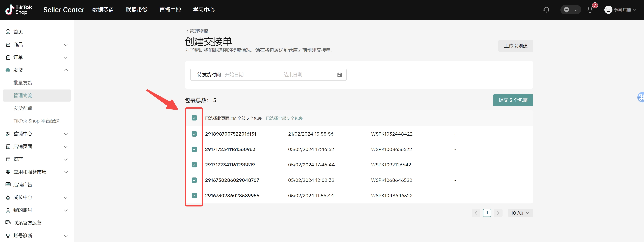Select 批量发货 in the sidebar
The width and height of the screenshot is (644, 242).
click(23, 83)
